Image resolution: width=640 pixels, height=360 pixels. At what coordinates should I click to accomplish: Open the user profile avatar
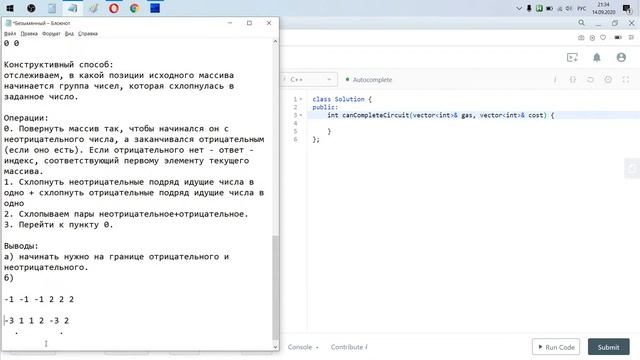coord(621,58)
